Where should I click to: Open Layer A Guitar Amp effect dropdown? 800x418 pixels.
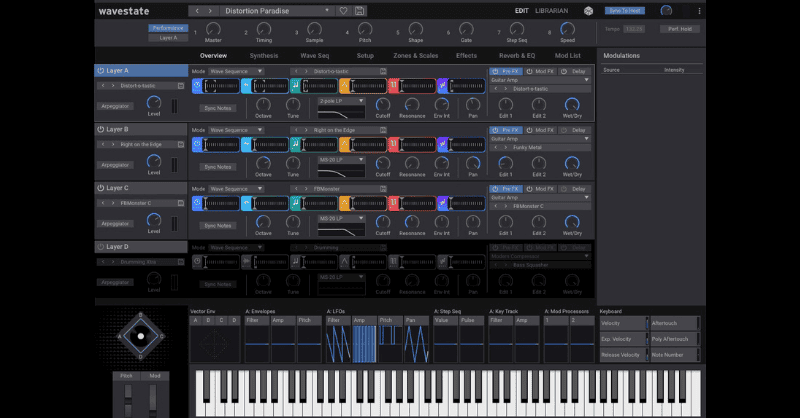540,80
